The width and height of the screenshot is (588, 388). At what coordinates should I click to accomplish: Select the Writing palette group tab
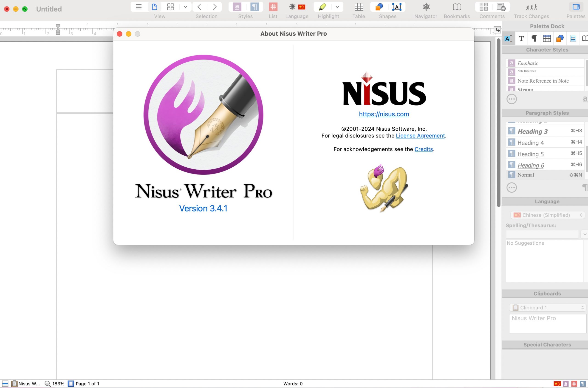[509, 38]
